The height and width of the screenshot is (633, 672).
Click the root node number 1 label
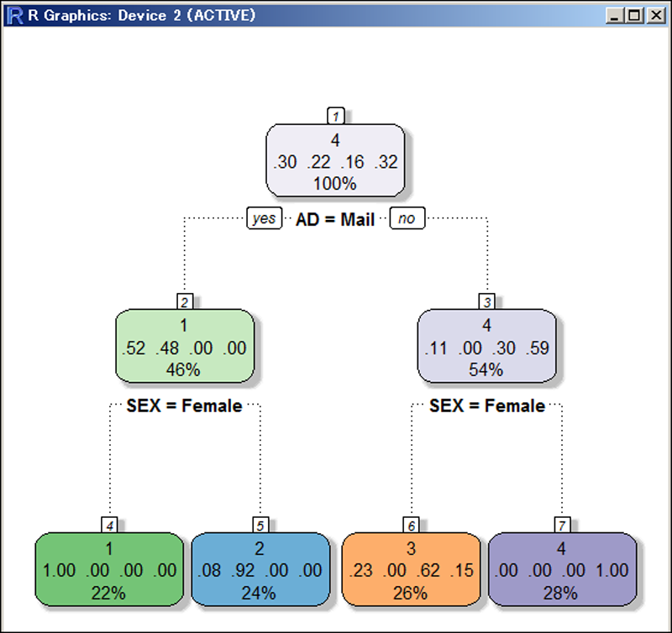click(336, 116)
